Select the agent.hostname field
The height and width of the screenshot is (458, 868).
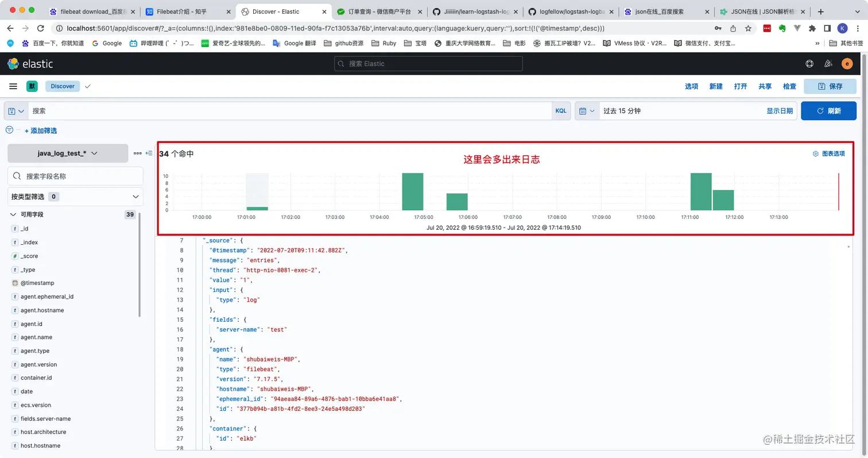click(x=42, y=310)
